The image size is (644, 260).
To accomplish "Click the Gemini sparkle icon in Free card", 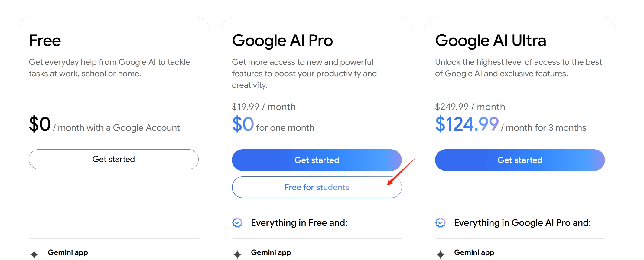I will [34, 254].
